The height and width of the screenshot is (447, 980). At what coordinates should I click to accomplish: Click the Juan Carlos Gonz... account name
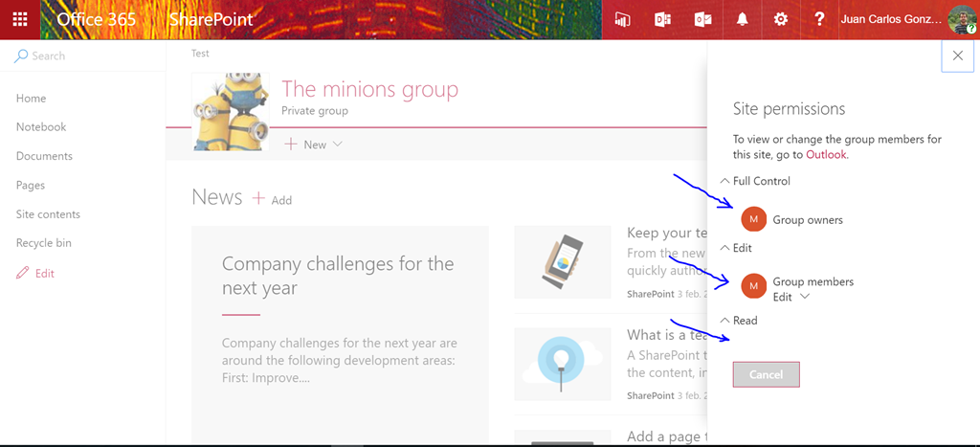point(891,19)
